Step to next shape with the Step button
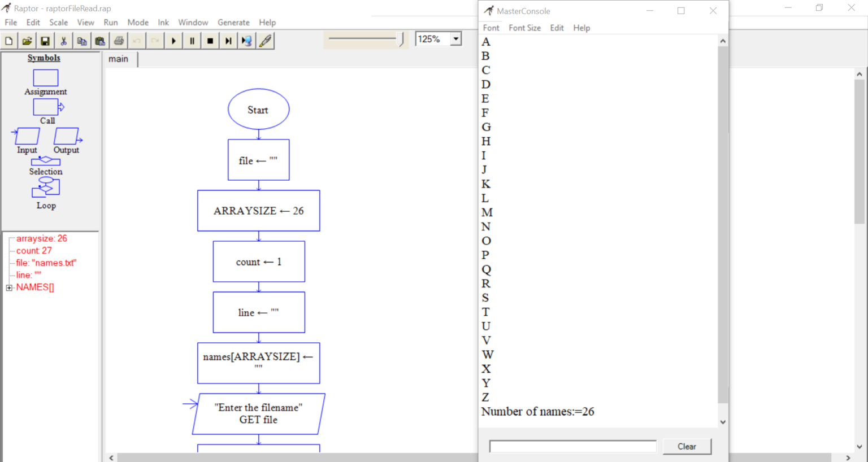This screenshot has height=462, width=868. (x=228, y=41)
